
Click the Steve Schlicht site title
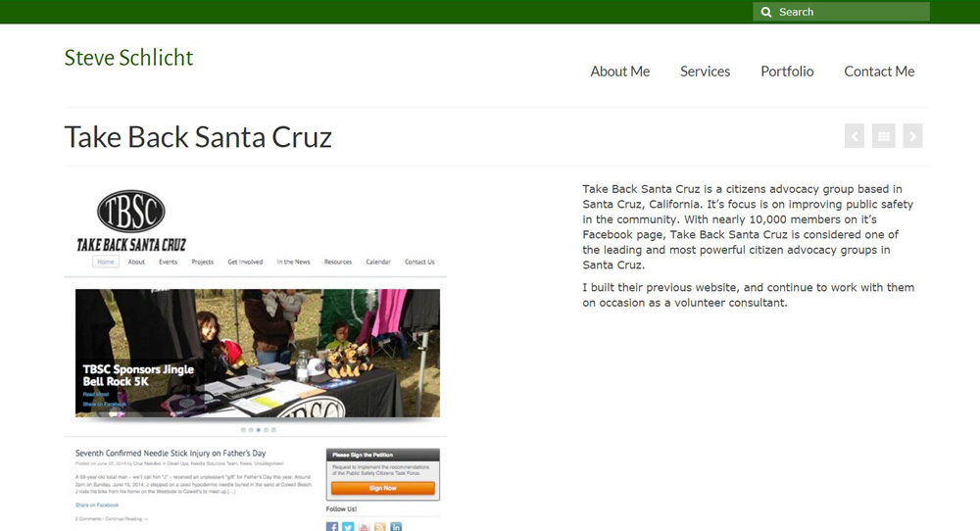pyautogui.click(x=128, y=58)
